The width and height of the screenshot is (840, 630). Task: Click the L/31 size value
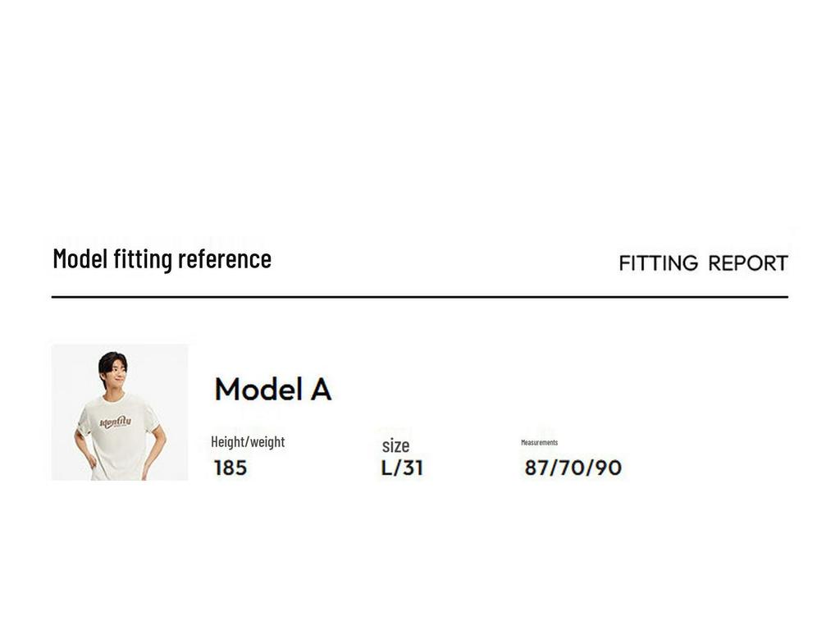click(403, 468)
